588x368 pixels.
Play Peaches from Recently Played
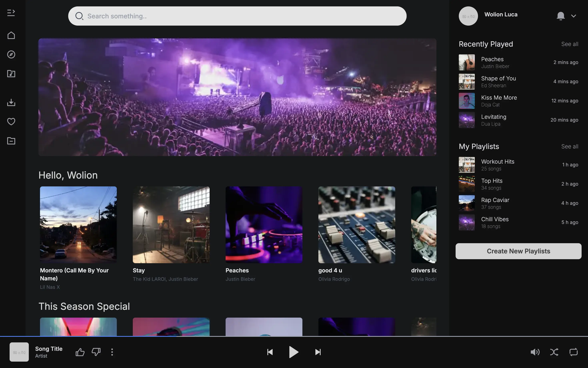pos(518,62)
